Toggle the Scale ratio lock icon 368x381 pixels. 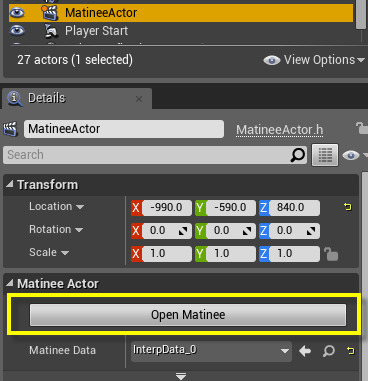pyautogui.click(x=331, y=254)
